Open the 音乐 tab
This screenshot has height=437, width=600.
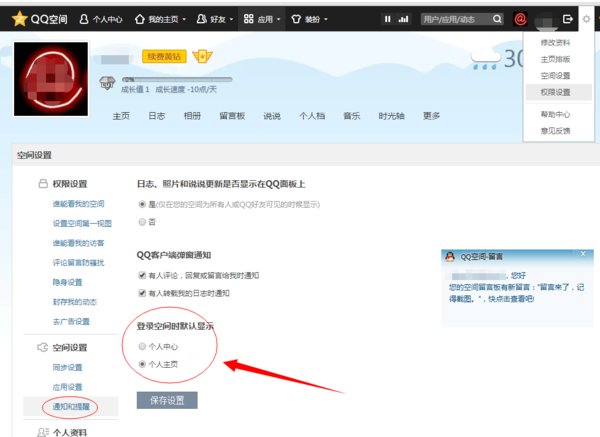(352, 116)
